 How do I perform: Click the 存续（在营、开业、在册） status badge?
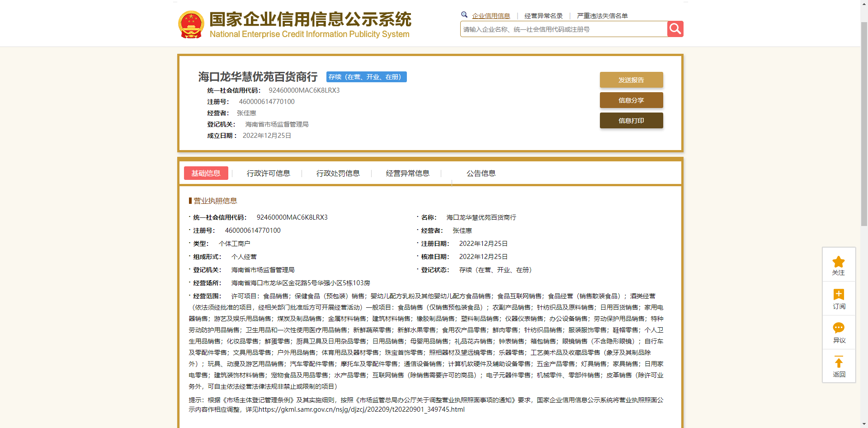tap(367, 77)
